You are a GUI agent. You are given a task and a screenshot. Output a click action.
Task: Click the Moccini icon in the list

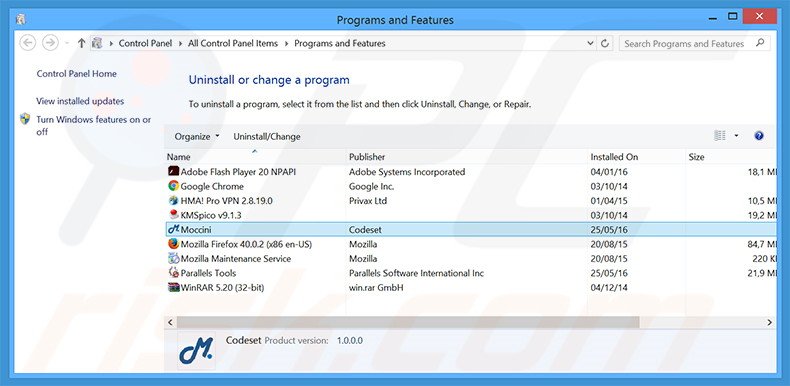pos(173,229)
